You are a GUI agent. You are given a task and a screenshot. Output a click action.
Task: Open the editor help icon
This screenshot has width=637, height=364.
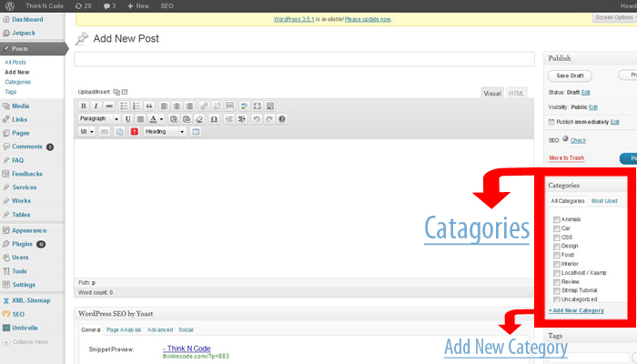coord(282,119)
